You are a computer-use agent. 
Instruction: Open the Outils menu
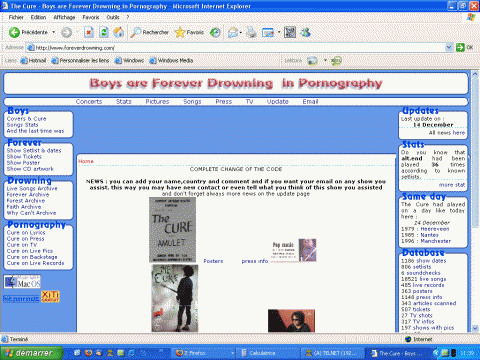coord(113,17)
